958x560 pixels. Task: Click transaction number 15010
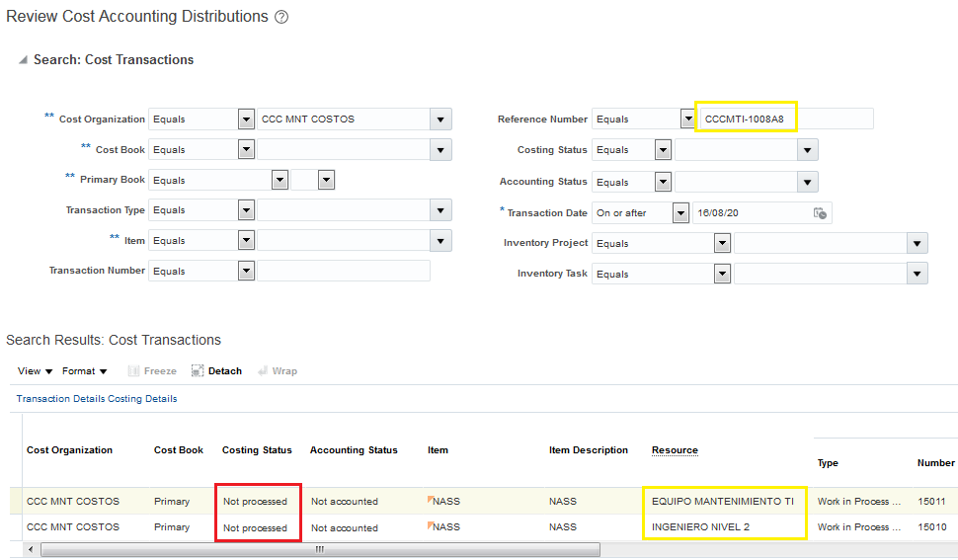click(x=931, y=527)
